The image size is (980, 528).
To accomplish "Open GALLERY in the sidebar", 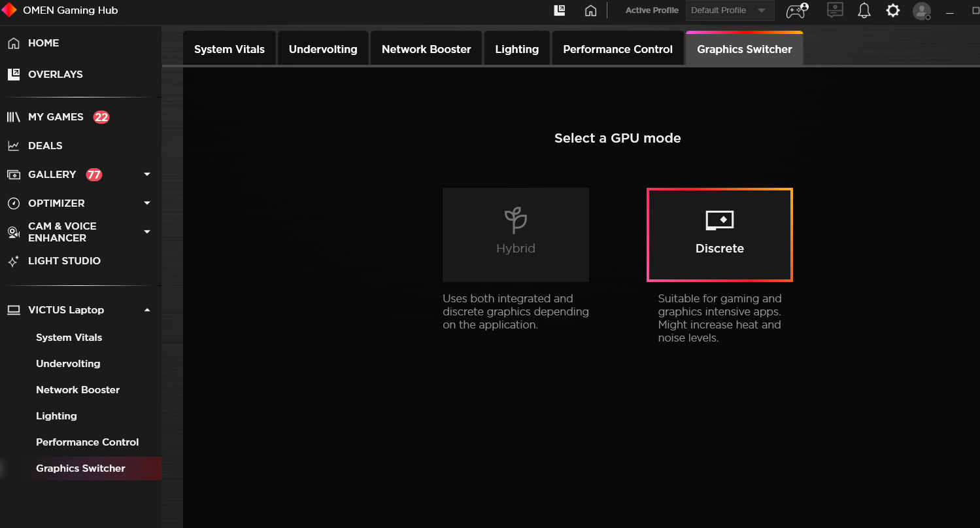I will 52,175.
